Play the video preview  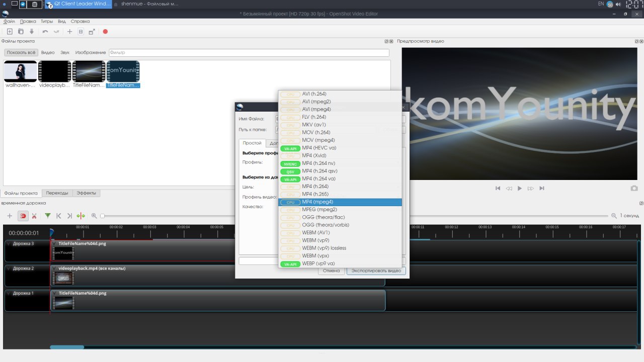point(520,188)
